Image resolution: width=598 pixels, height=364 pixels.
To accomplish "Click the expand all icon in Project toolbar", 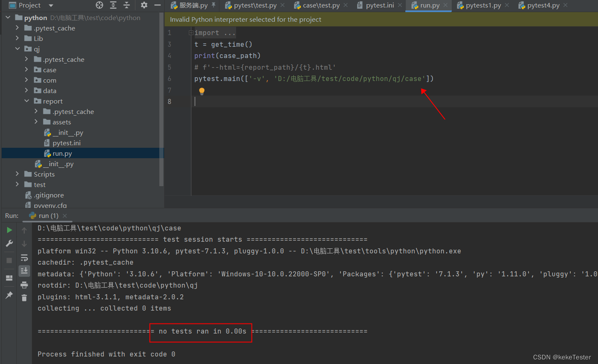I will 113,5.
